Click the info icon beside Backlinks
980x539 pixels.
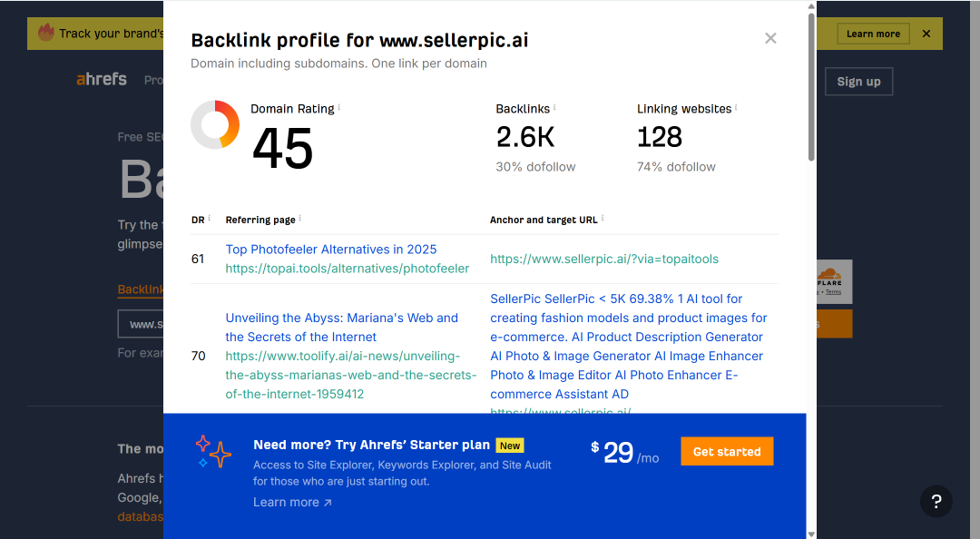[x=554, y=107]
